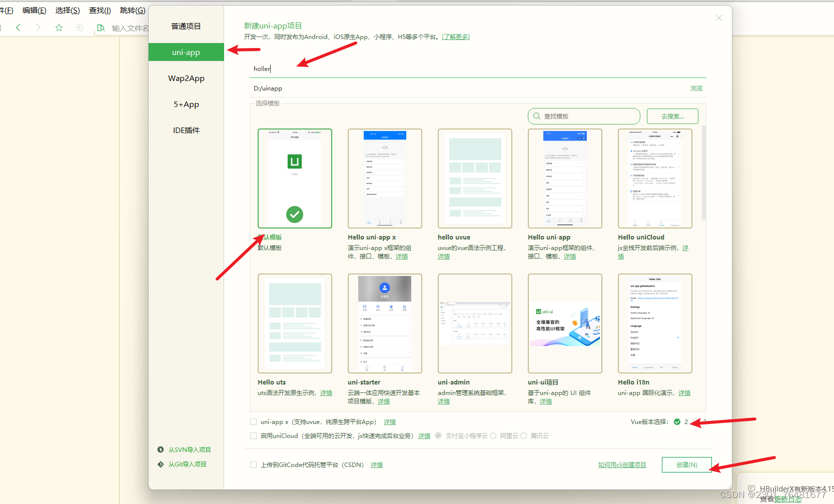Click the SVN import icon
Image resolution: width=834 pixels, height=504 pixels.
pos(161,449)
